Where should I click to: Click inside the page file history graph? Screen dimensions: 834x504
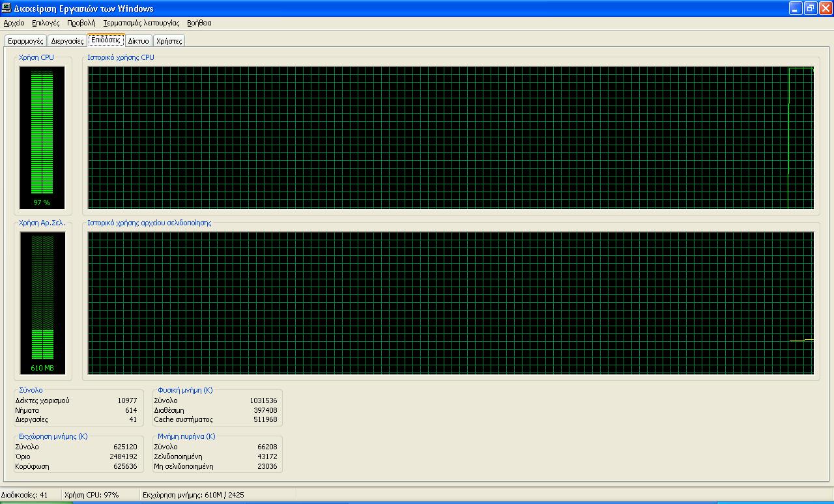pos(450,303)
